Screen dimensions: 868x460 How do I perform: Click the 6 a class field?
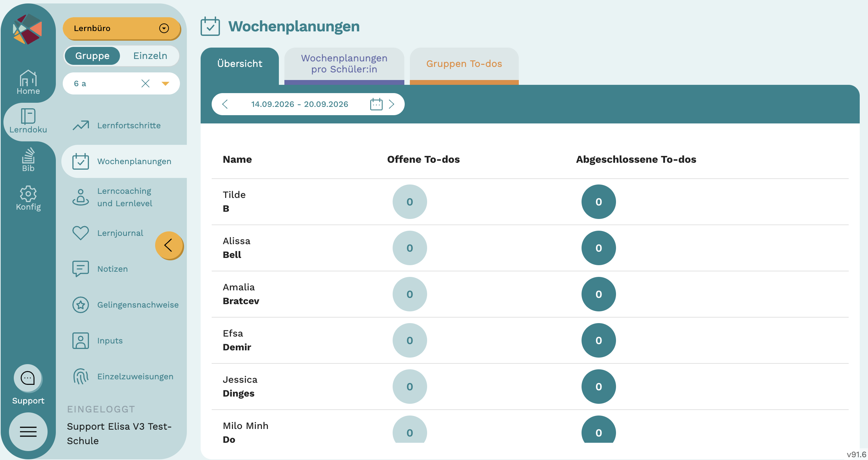(x=121, y=83)
